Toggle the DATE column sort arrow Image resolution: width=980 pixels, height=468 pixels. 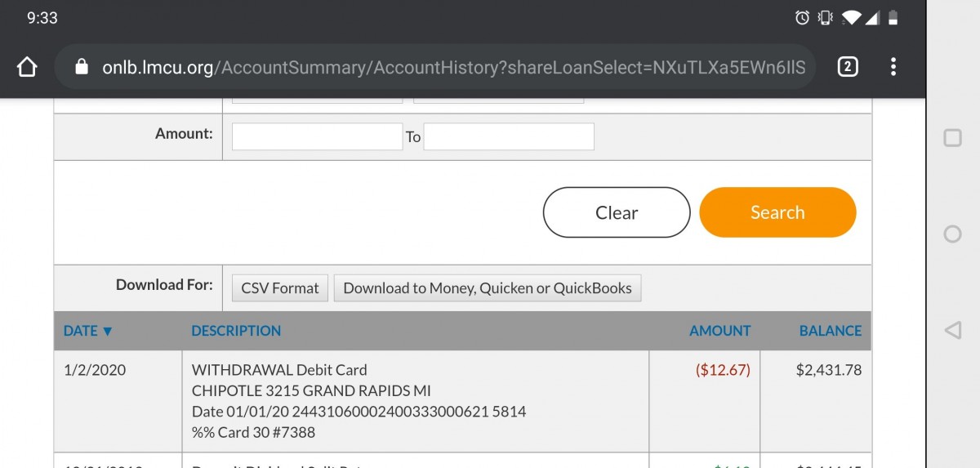point(107,331)
